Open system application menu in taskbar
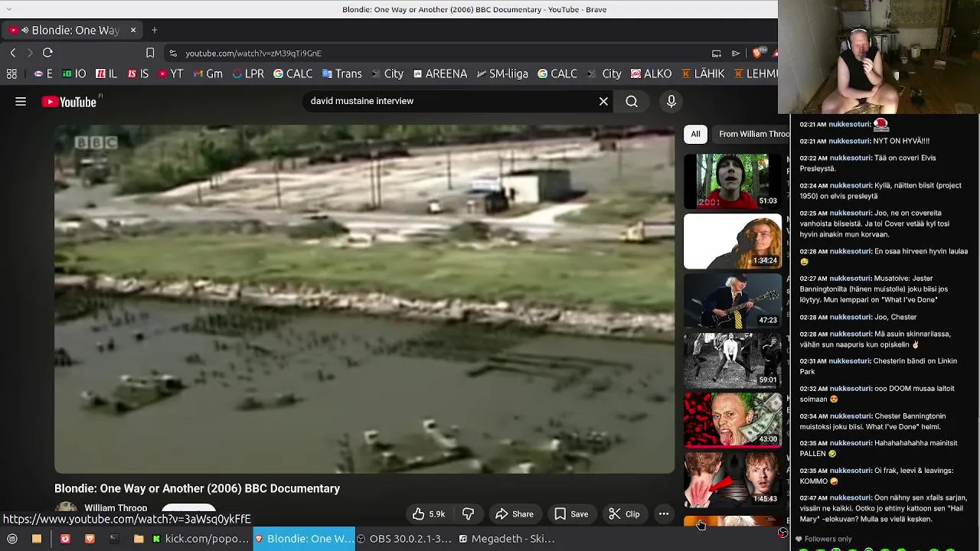 (12, 539)
